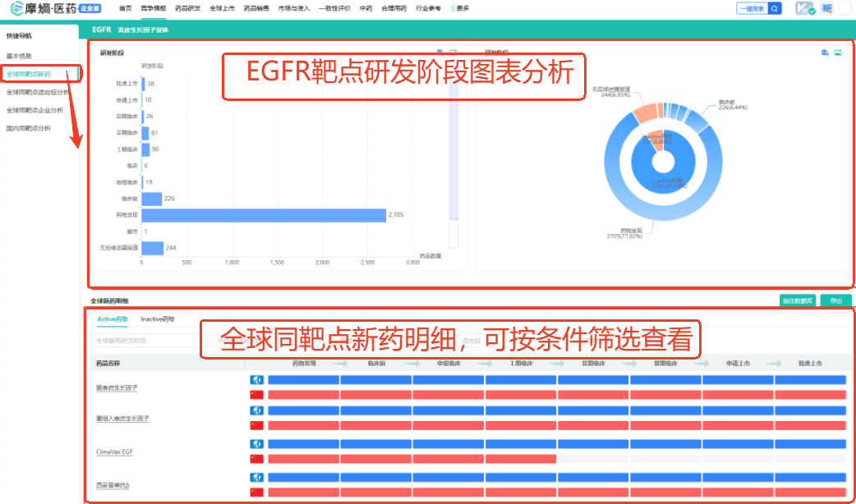
Task: Open 药品研发 menu
Action: 188,8
